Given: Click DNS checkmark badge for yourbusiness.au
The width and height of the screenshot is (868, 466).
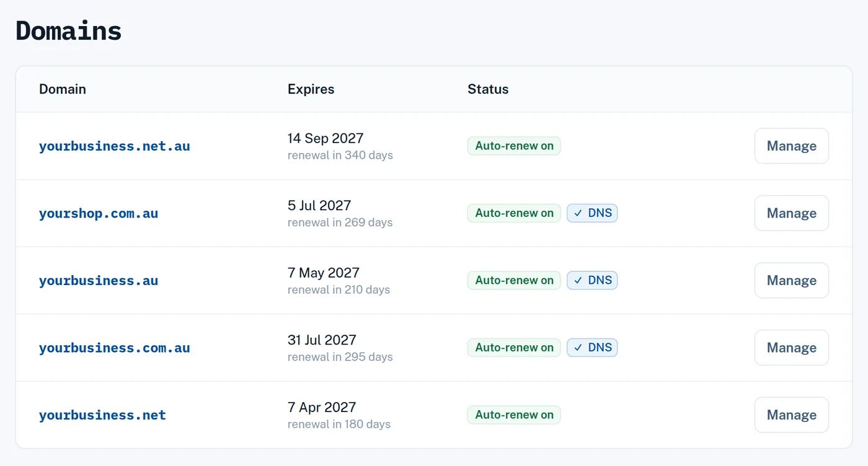Looking at the screenshot, I should [x=592, y=280].
